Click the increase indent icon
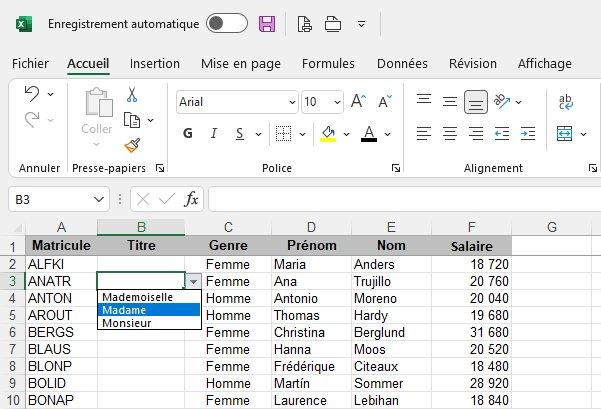601x409 pixels. (528, 133)
